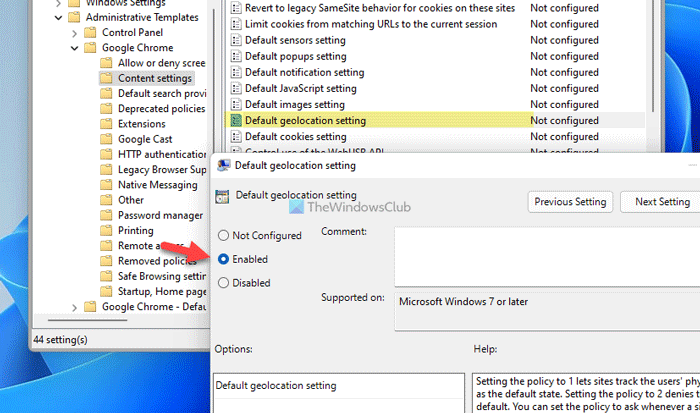Viewport: 700px width, 413px height.
Task: Select the Disabled radio button
Action: [223, 283]
